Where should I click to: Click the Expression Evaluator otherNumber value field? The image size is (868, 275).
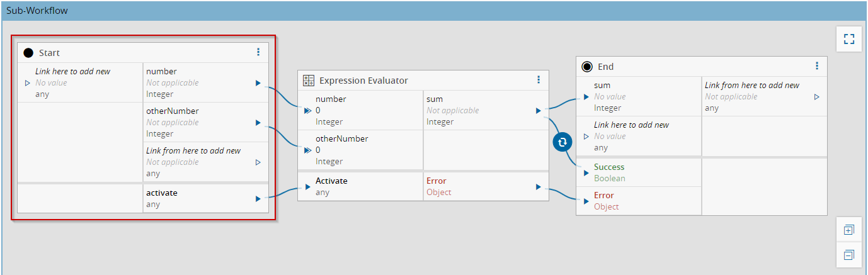[x=318, y=150]
